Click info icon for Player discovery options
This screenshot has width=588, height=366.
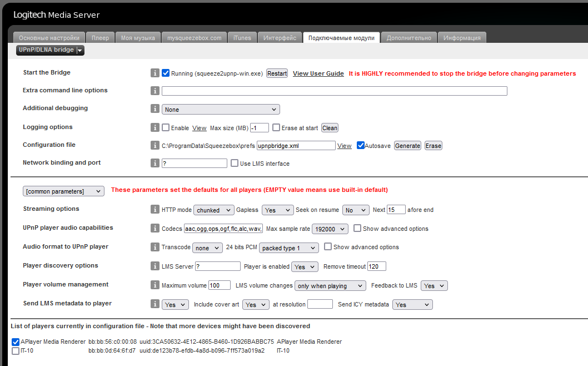pos(155,266)
